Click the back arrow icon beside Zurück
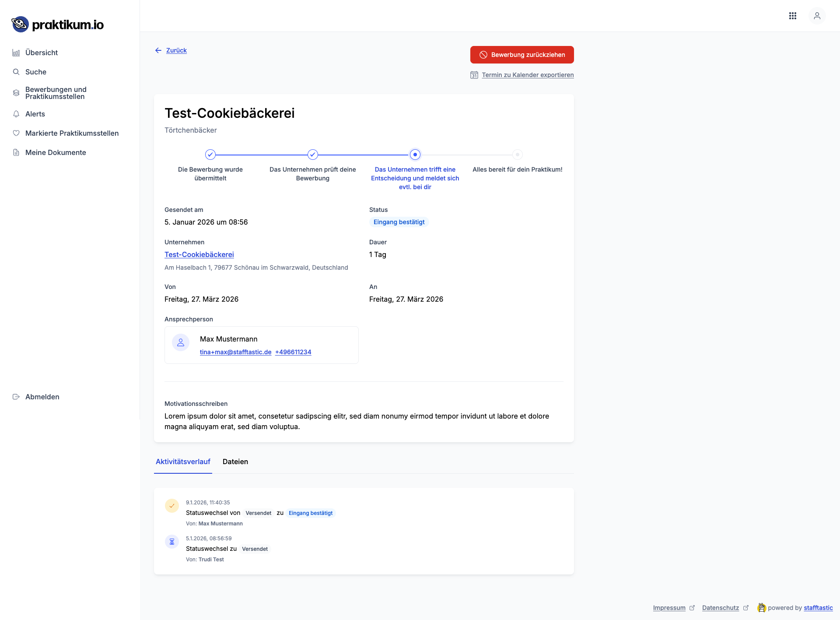The width and height of the screenshot is (840, 620). 158,50
